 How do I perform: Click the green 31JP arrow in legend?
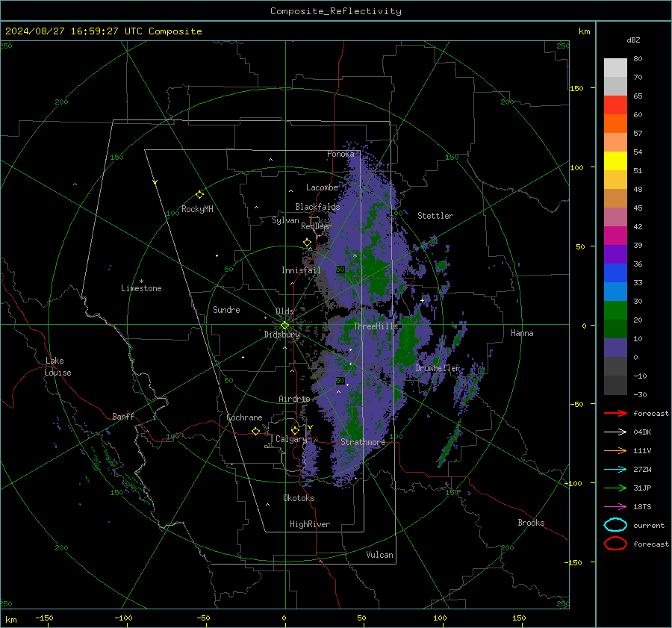615,488
